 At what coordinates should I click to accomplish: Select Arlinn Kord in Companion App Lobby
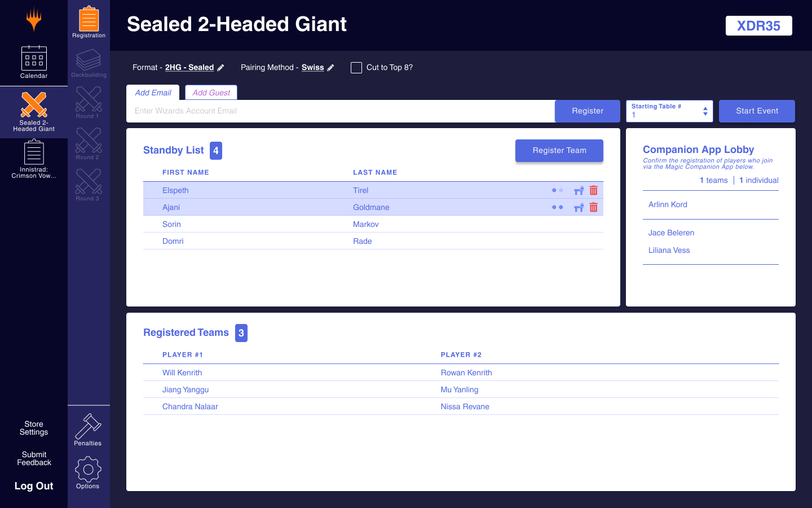coord(668,205)
